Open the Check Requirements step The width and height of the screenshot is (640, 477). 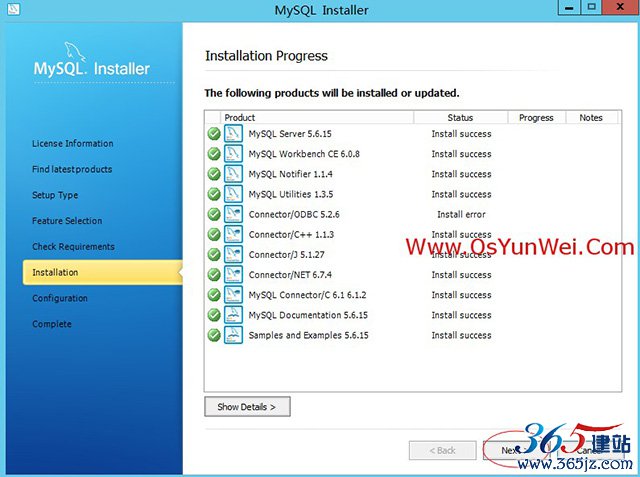pyautogui.click(x=73, y=246)
